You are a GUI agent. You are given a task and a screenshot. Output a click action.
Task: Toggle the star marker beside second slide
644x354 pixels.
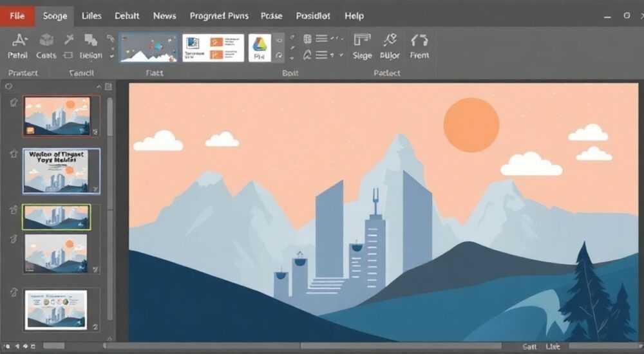[14, 154]
